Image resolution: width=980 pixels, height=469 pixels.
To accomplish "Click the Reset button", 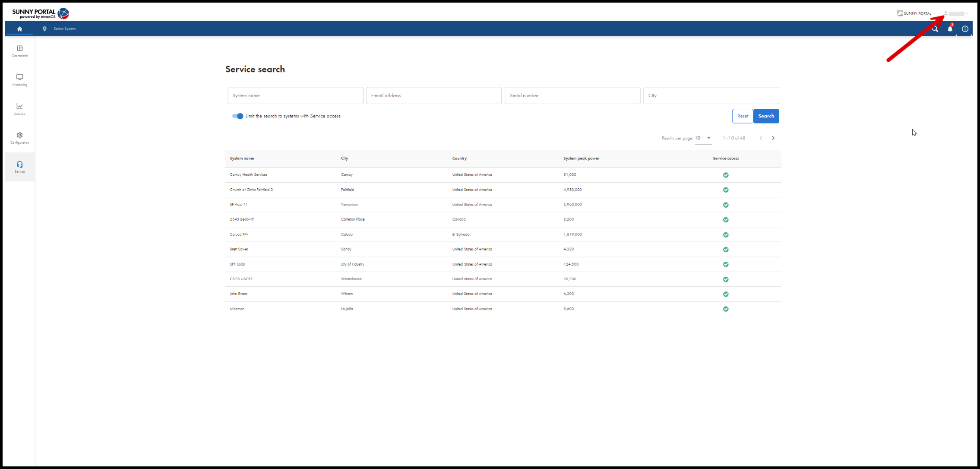I will click(x=743, y=116).
